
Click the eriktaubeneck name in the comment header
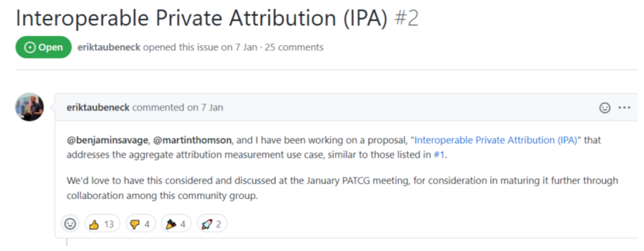coord(98,108)
